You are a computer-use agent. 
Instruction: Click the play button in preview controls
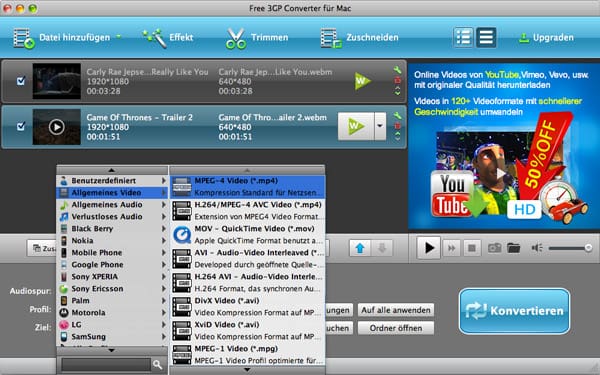429,248
